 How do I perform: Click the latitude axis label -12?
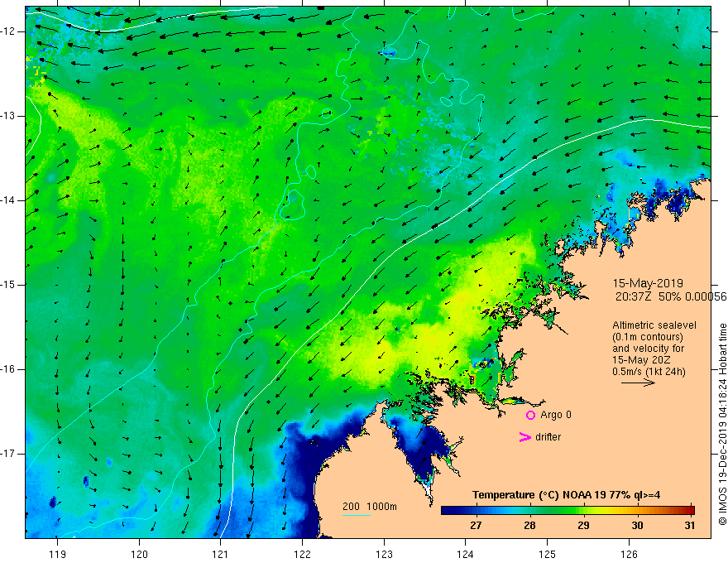[8, 31]
